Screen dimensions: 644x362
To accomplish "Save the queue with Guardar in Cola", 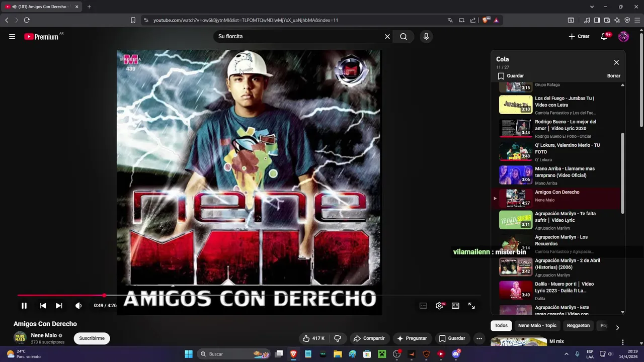I will [511, 76].
